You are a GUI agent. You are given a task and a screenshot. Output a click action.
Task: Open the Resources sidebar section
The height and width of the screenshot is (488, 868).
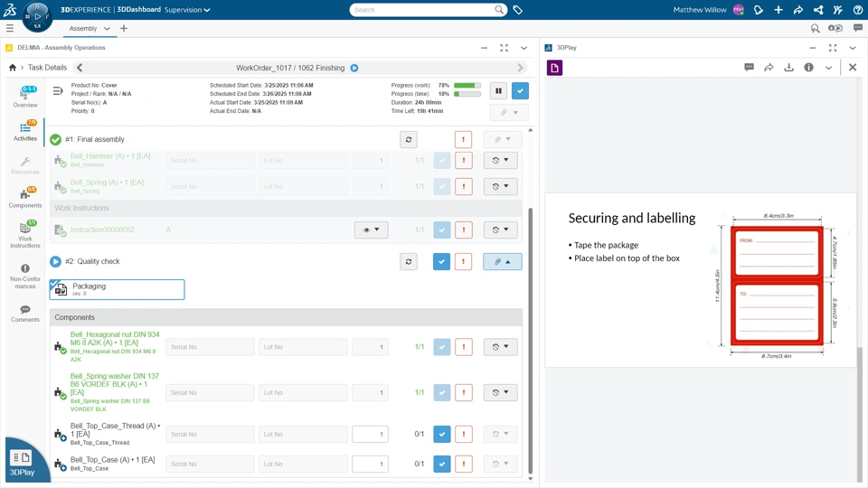[x=25, y=164]
